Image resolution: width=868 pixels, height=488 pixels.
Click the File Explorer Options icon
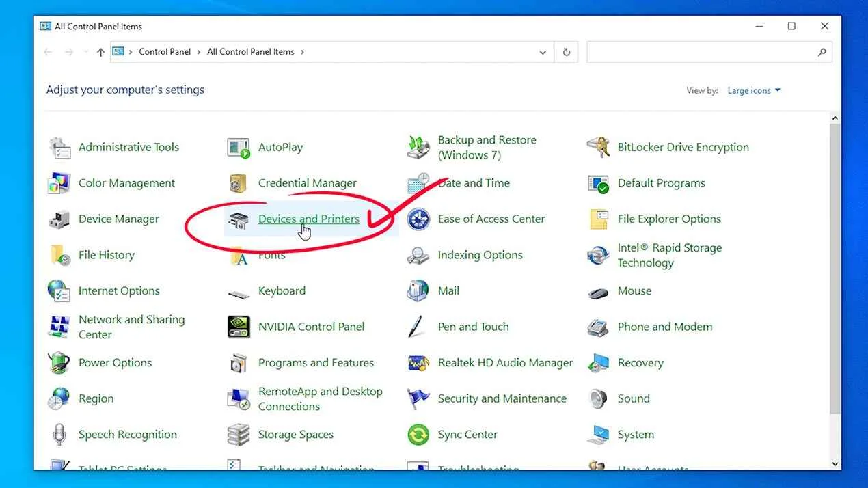tap(598, 219)
